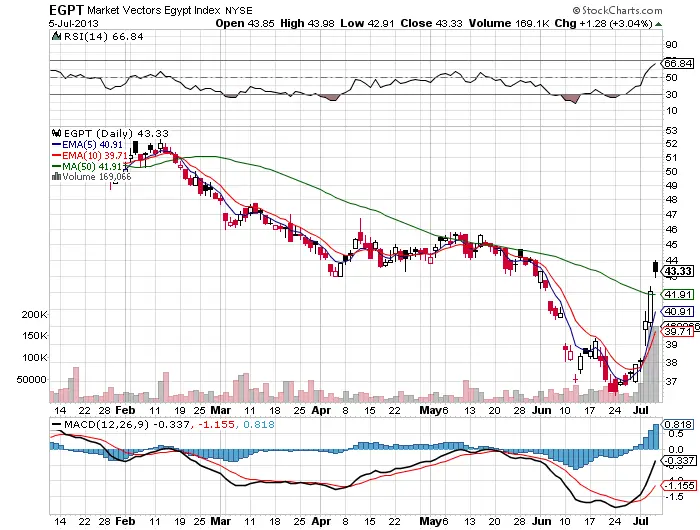Screen dimensions: 700x530
Task: Click the 30 label on RSI scale
Action: (671, 94)
